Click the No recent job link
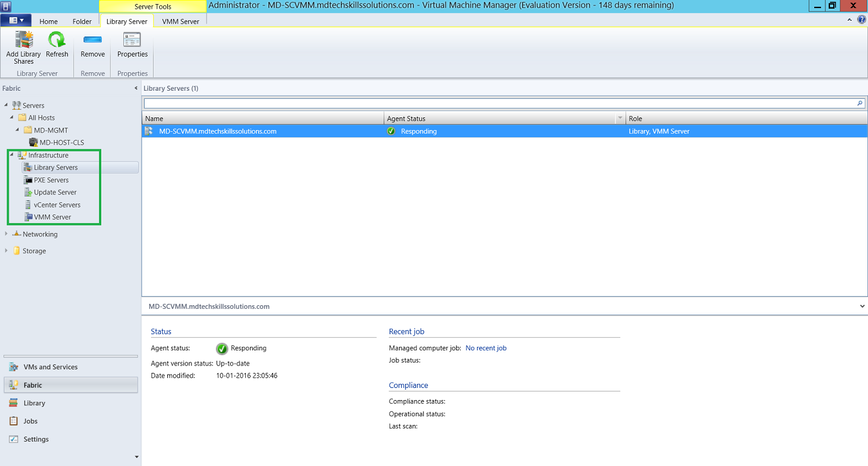This screenshot has width=868, height=466. pos(486,348)
